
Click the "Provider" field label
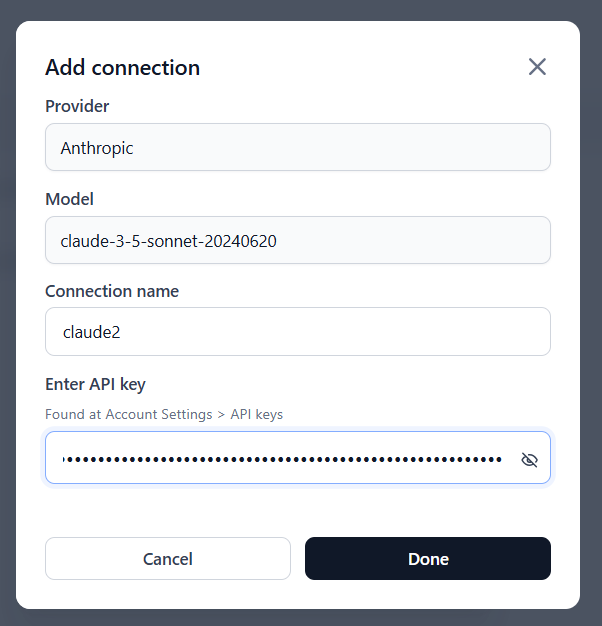click(77, 106)
